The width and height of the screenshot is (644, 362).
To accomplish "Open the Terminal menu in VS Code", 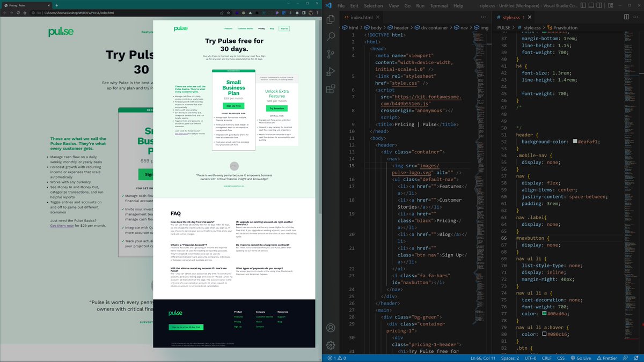I will coord(439,5).
